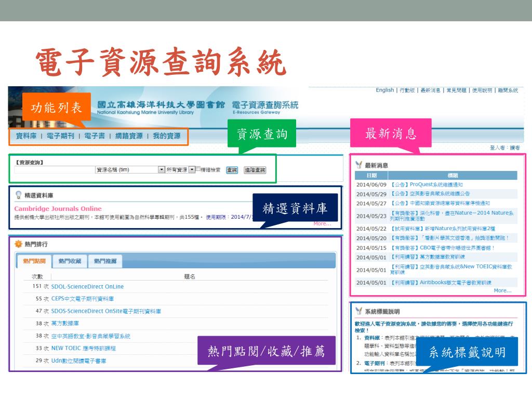Toggle the 精確檢索 checkbox
The height and width of the screenshot is (399, 532).
pyautogui.click(x=198, y=169)
